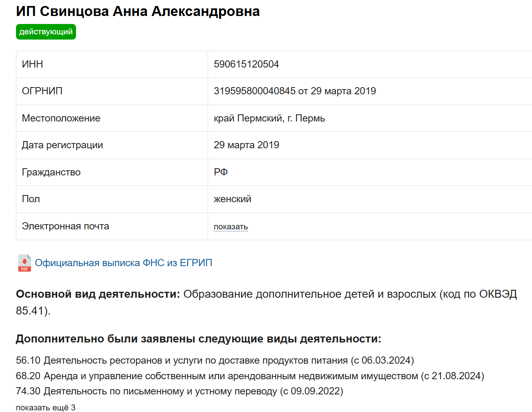Click the OGRNIP number 319595800040845
This screenshot has width=532, height=412.
[x=254, y=91]
